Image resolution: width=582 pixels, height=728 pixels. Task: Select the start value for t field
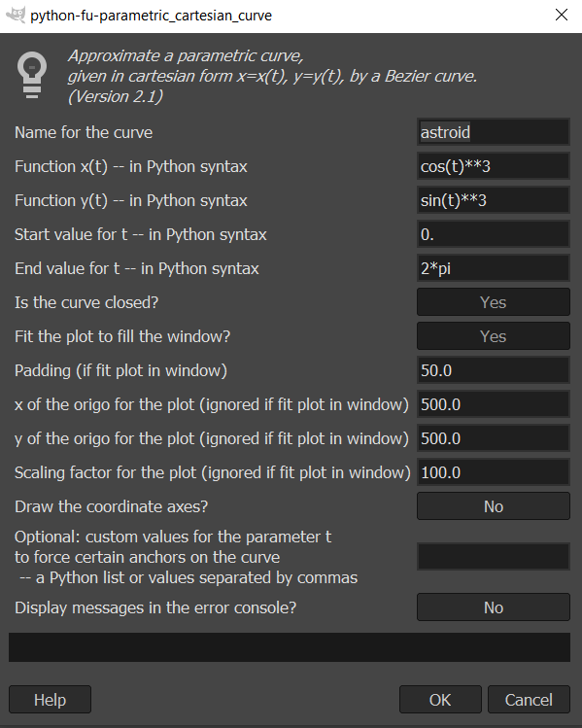click(494, 234)
